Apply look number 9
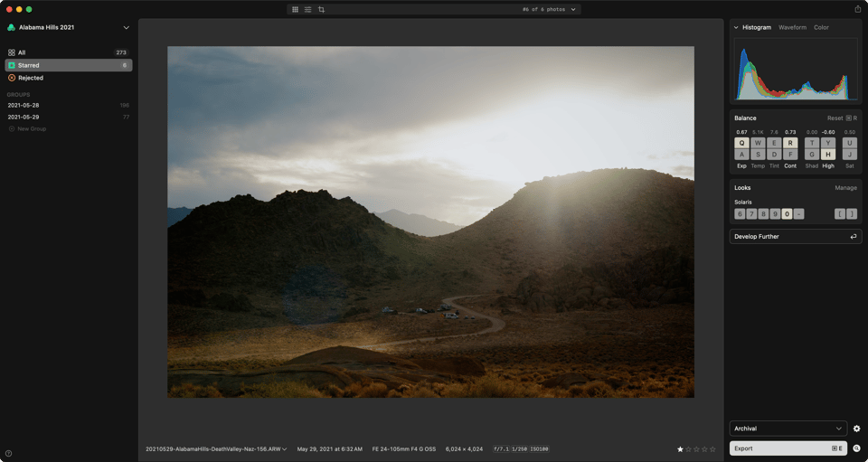 click(x=775, y=214)
